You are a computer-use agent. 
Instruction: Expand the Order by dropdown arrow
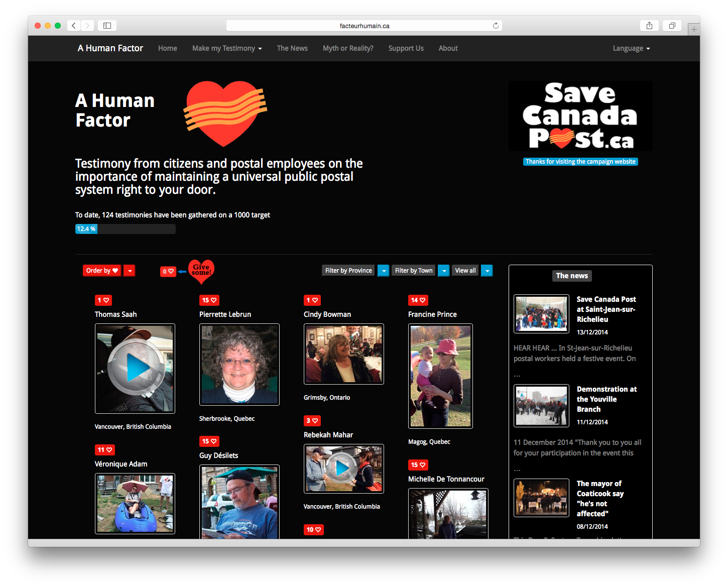[x=130, y=271]
